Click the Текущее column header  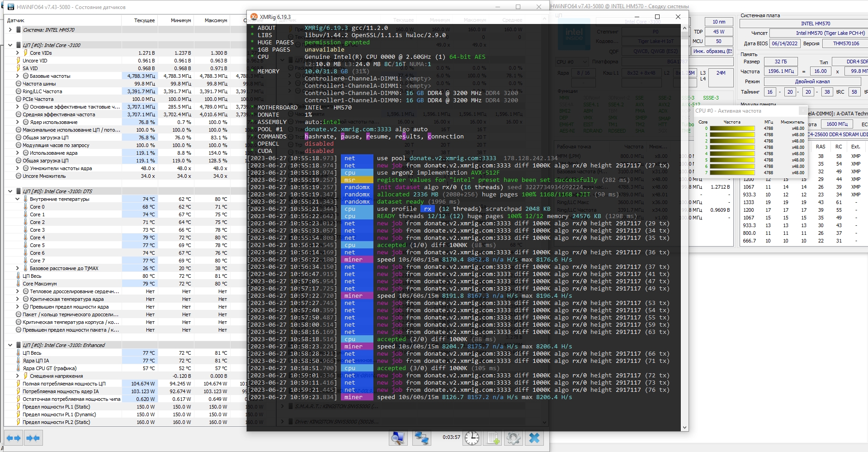coord(139,20)
